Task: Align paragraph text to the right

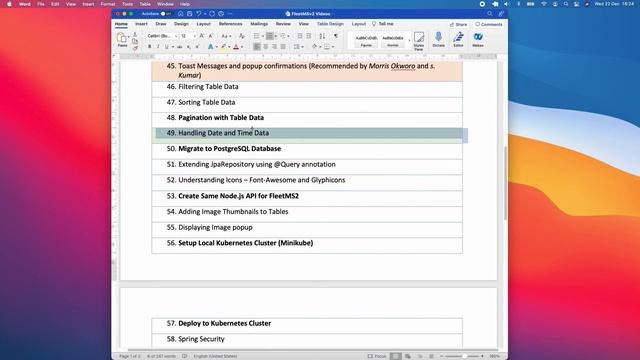Action: pos(274,47)
